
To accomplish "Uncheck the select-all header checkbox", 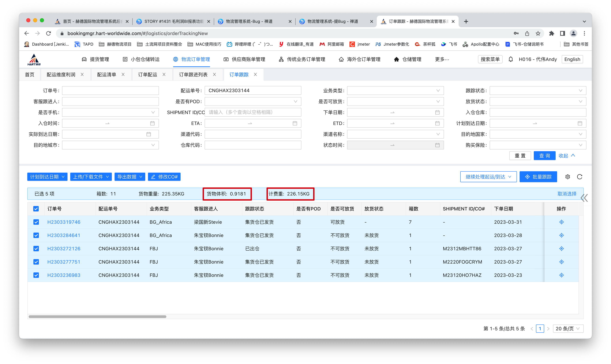I will pyautogui.click(x=36, y=209).
